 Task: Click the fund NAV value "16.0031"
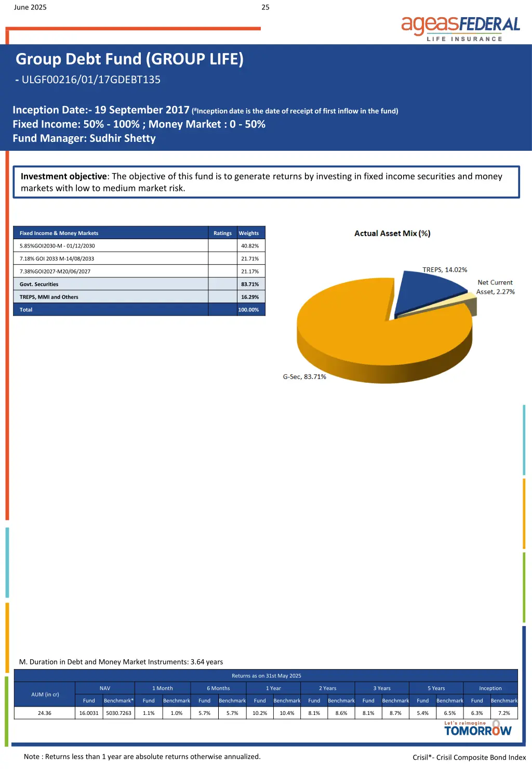[89, 713]
